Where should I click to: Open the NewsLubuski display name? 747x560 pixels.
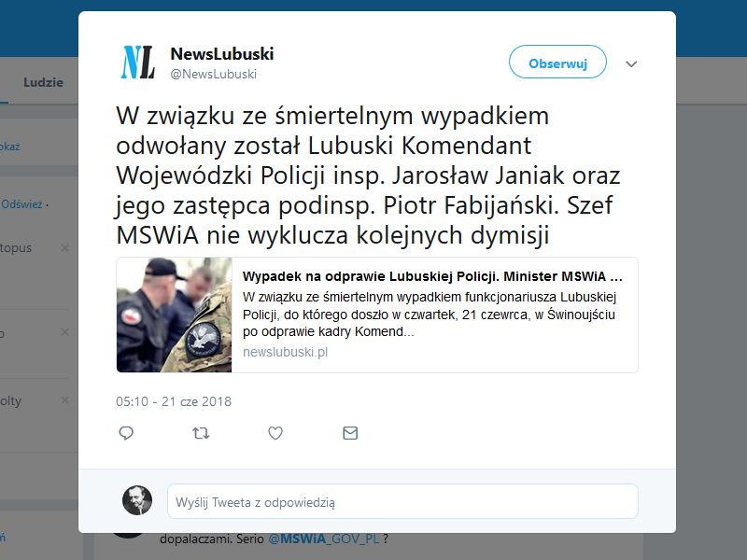[222, 54]
